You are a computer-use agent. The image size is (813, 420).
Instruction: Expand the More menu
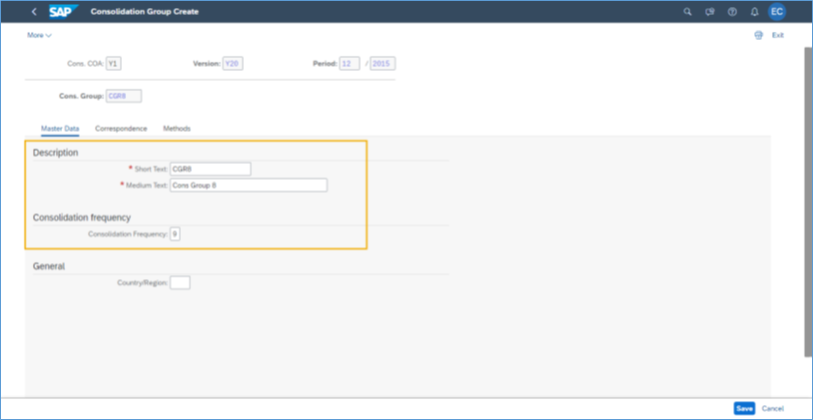(x=39, y=35)
